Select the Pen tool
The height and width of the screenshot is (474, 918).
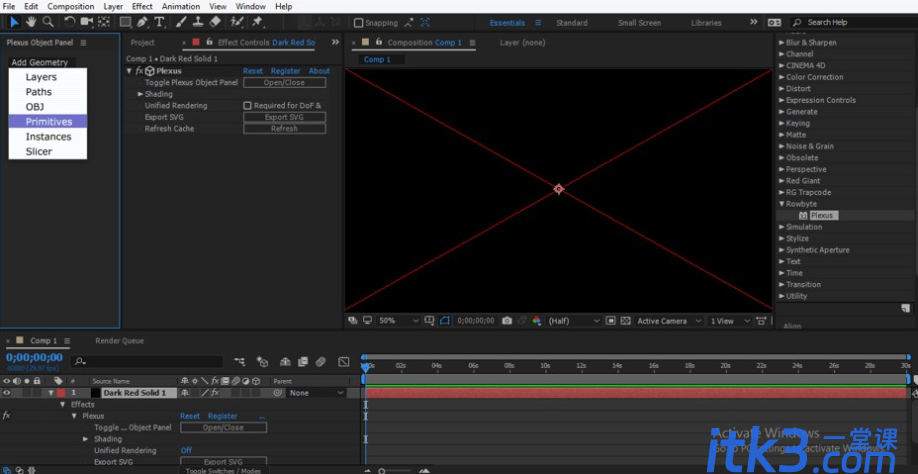(x=142, y=22)
